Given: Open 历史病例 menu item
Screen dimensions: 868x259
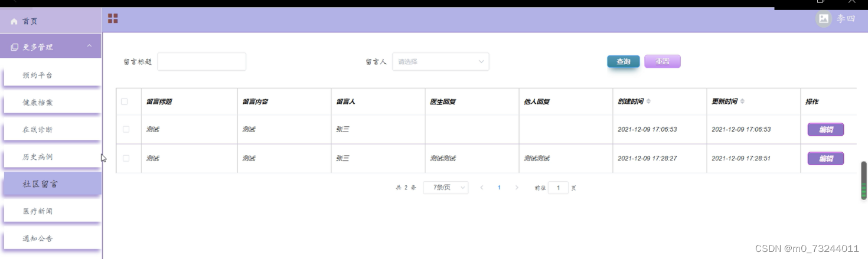Looking at the screenshot, I should tap(52, 157).
